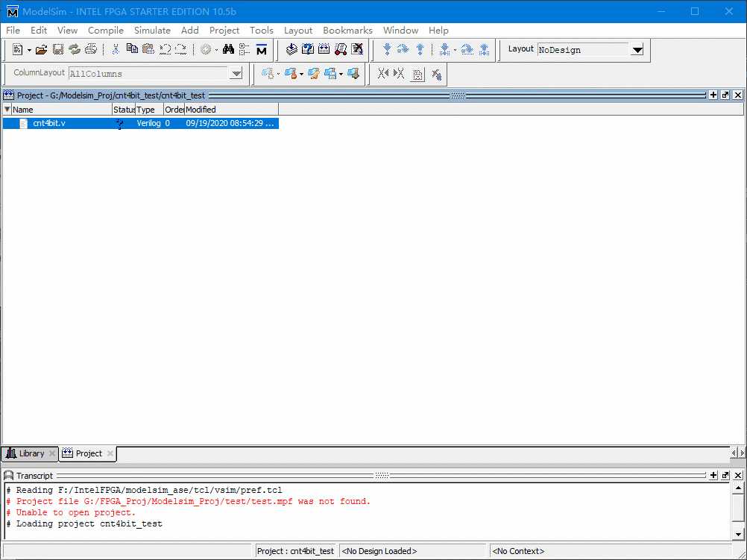Click the Print toolbar icon

click(x=90, y=49)
